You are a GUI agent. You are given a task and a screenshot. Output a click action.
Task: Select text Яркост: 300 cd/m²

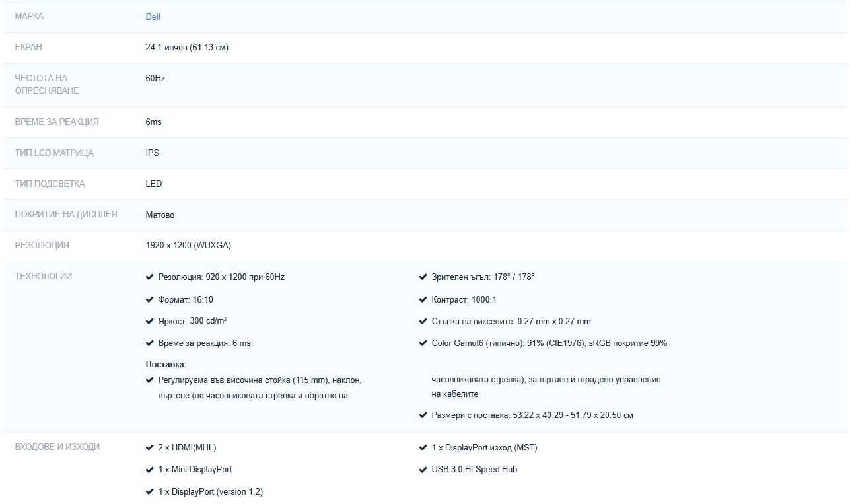[194, 321]
